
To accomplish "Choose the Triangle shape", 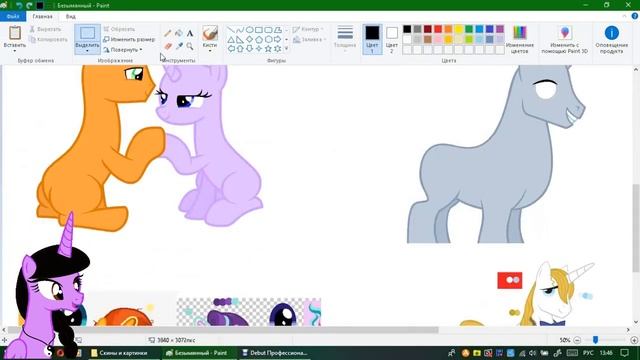I will [231, 40].
